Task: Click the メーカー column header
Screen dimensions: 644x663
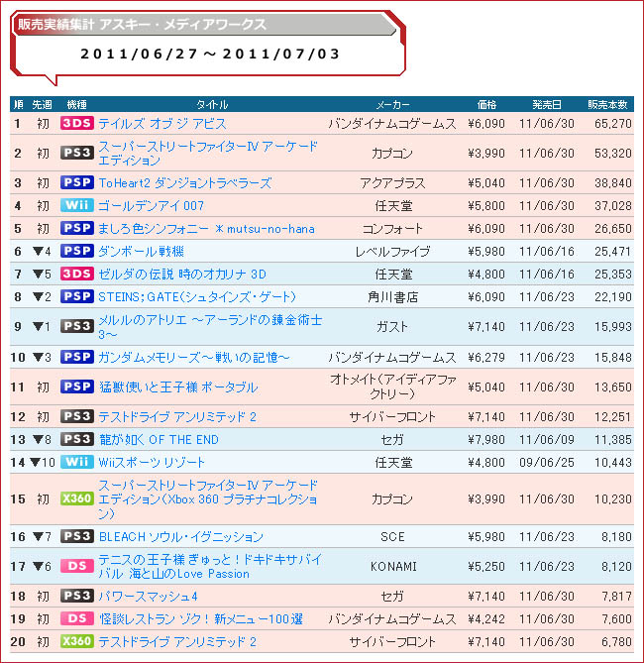Action: pyautogui.click(x=392, y=104)
